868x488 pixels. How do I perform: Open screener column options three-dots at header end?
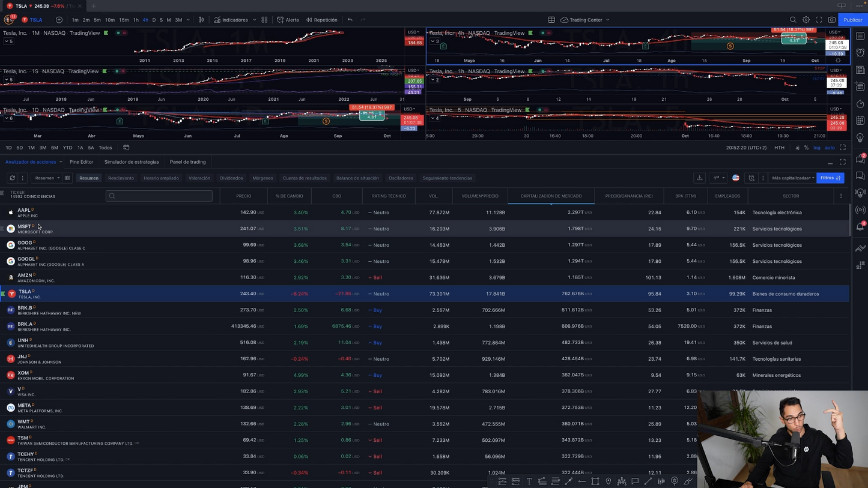point(841,196)
